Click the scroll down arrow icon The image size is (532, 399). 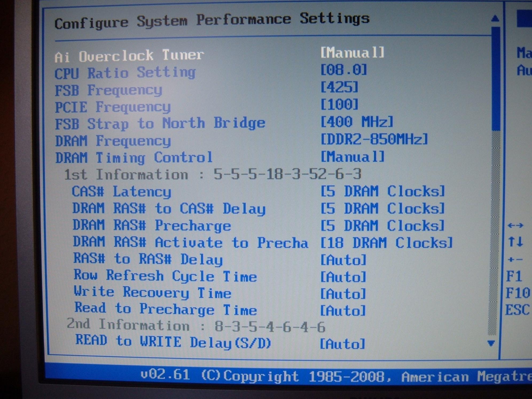491,343
